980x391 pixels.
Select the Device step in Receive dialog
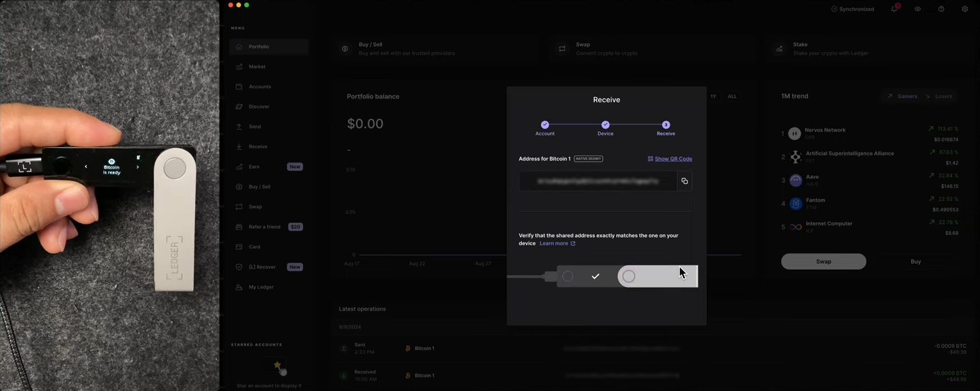coord(606,128)
